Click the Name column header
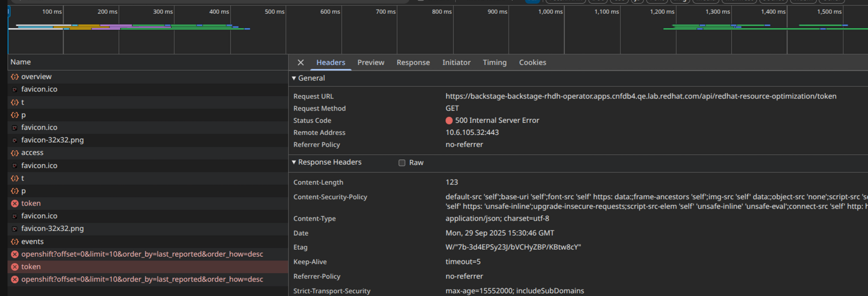This screenshot has height=296, width=868. pos(21,62)
